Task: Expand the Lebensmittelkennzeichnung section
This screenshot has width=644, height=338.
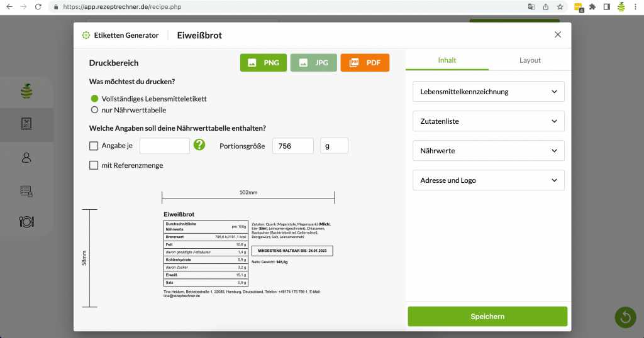Action: [x=488, y=92]
